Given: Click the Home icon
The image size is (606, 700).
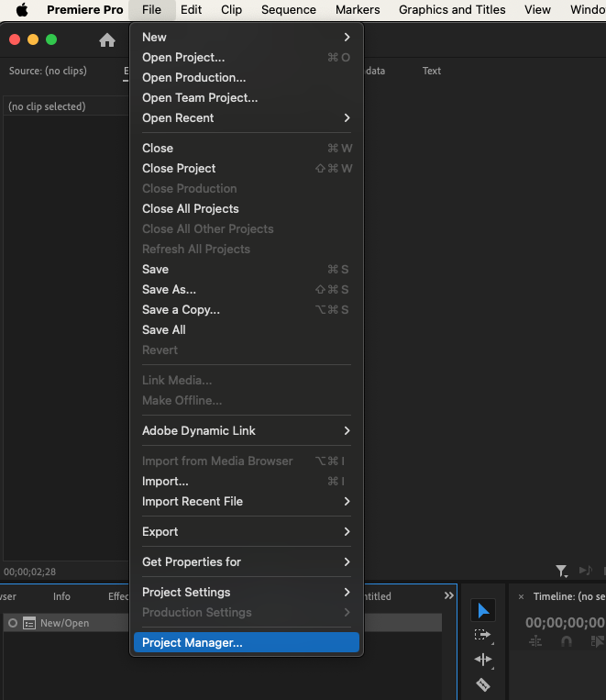Looking at the screenshot, I should (107, 40).
